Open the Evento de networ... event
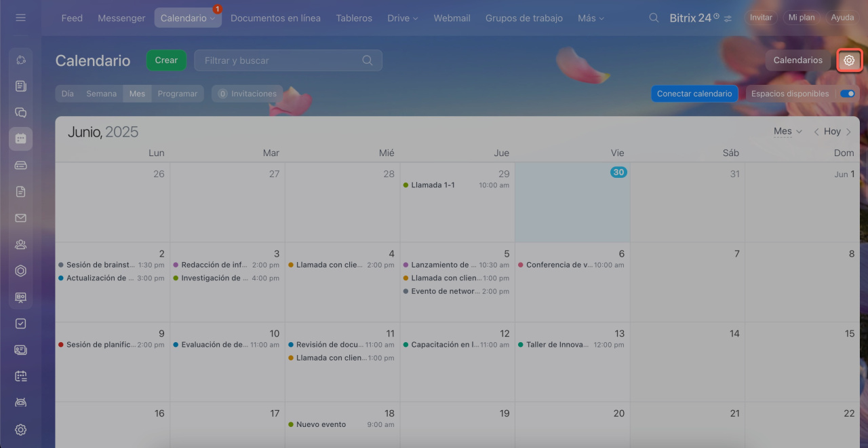Viewport: 868px width, 448px height. [456, 291]
